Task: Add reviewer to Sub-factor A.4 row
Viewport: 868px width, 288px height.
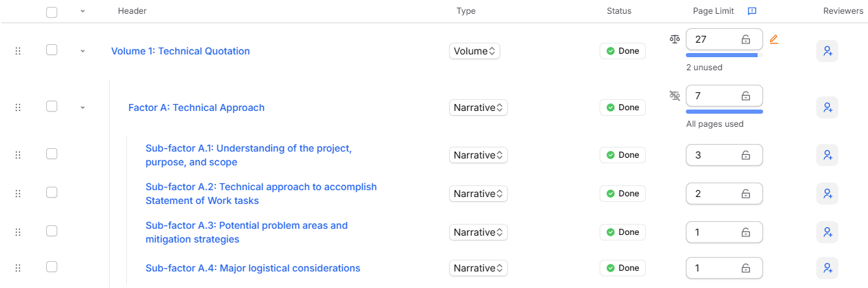Action: pyautogui.click(x=827, y=268)
